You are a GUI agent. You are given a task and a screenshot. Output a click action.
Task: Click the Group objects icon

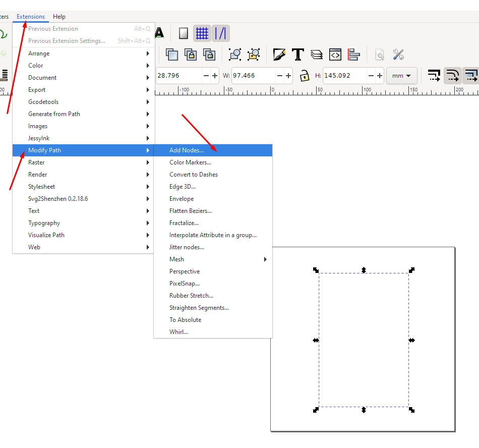coord(235,54)
